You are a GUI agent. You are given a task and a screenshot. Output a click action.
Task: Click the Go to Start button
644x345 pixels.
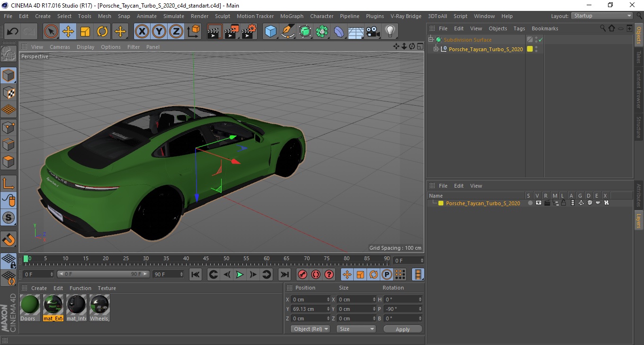196,274
